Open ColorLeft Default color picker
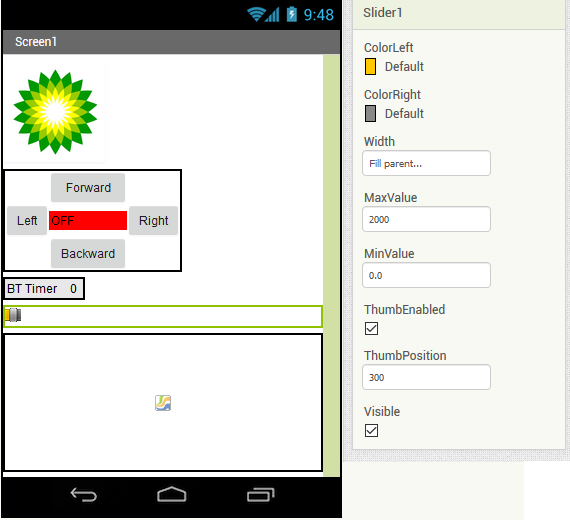Viewport: 570px width, 520px height. coord(394,67)
